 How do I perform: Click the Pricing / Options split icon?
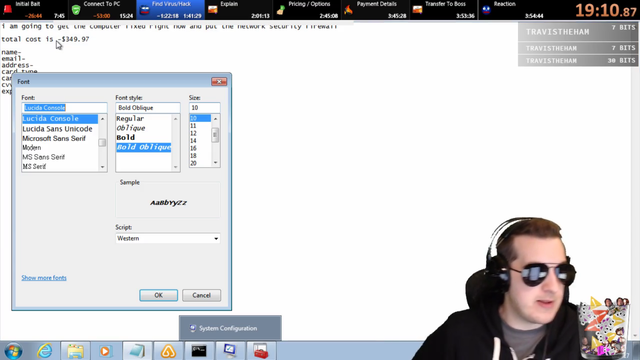coord(280,10)
